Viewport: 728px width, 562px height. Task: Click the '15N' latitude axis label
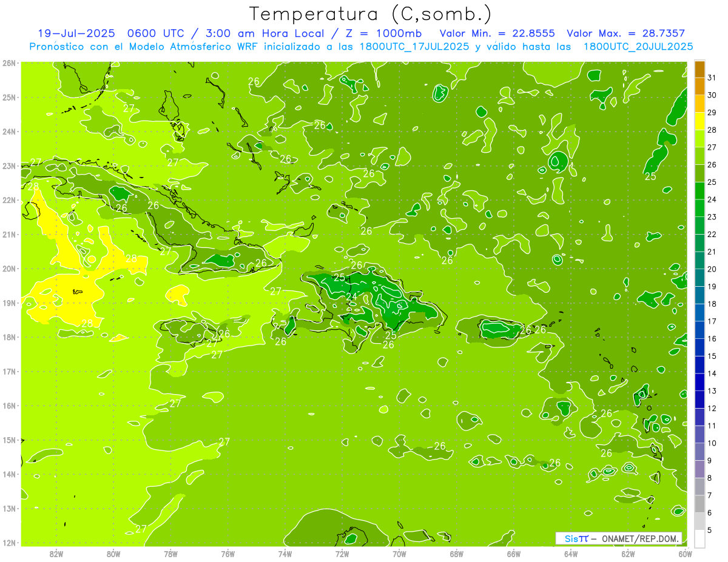coord(8,440)
